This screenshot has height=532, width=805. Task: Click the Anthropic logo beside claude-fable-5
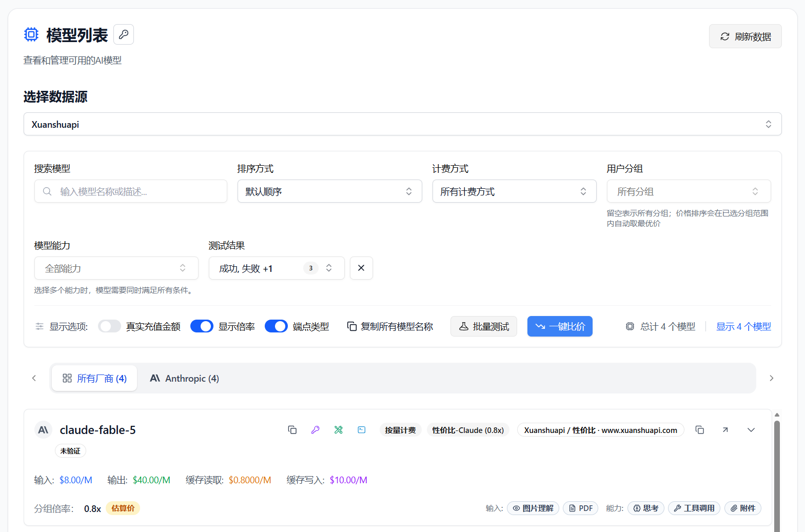click(x=43, y=430)
